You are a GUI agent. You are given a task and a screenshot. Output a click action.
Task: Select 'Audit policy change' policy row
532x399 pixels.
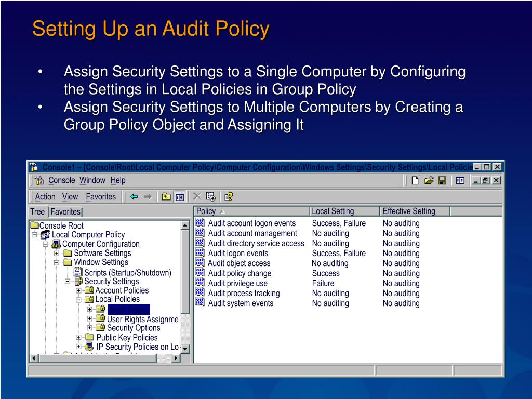click(240, 273)
